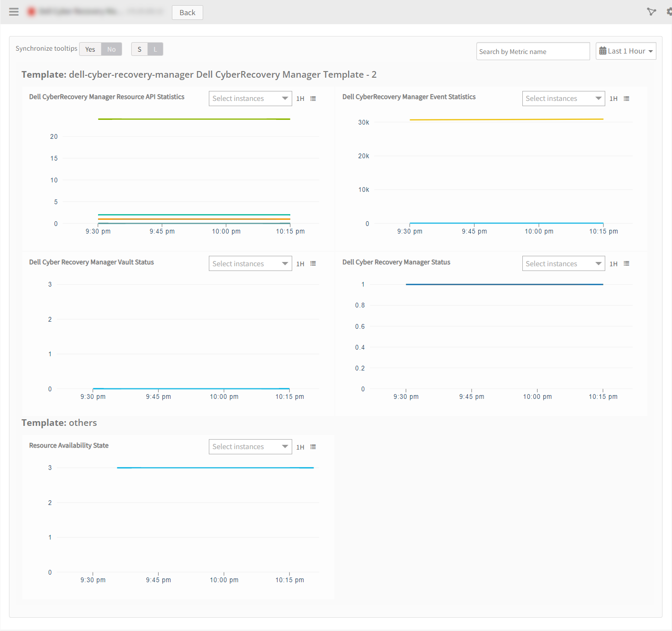
Task: Click calendar icon in Last 1 Hour selector
Action: click(603, 51)
